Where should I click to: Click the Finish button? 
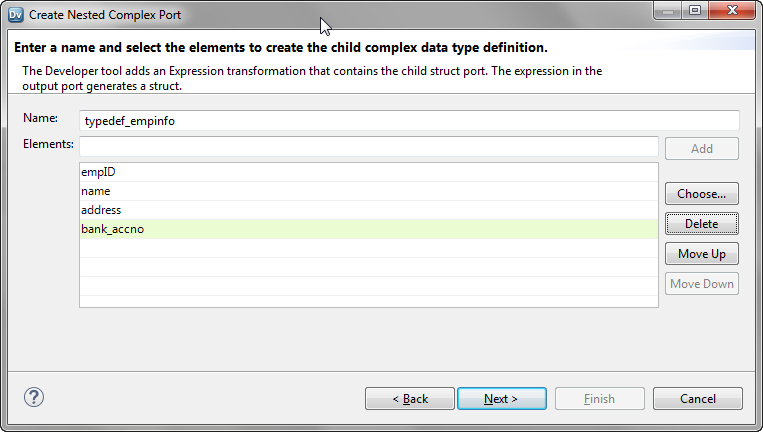coord(599,399)
